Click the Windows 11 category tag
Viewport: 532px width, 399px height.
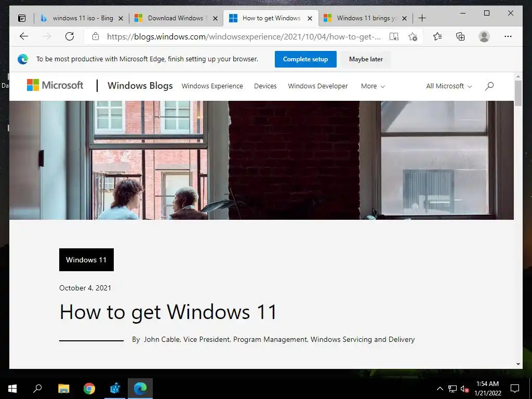pyautogui.click(x=86, y=260)
